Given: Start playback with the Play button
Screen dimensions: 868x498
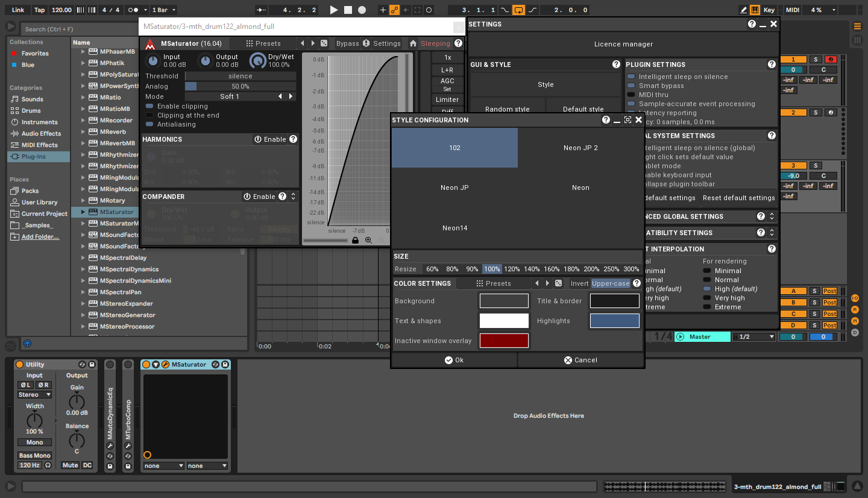Looking at the screenshot, I should point(334,10).
